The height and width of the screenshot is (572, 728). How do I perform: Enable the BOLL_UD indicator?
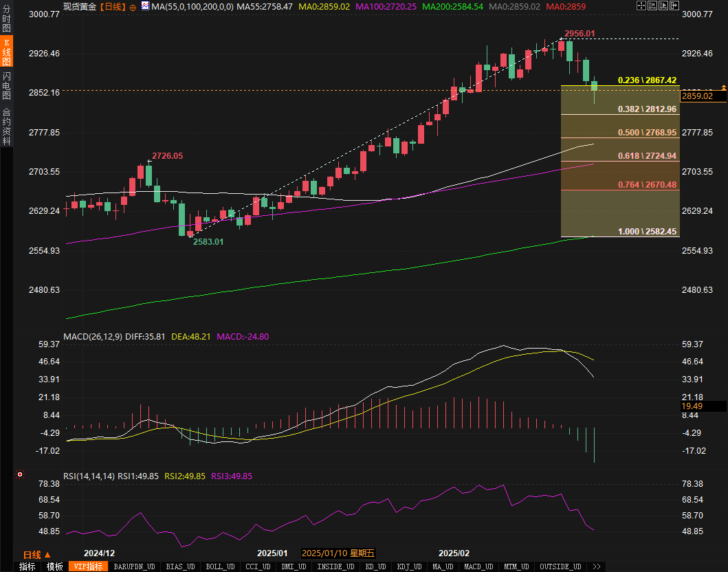(x=219, y=566)
